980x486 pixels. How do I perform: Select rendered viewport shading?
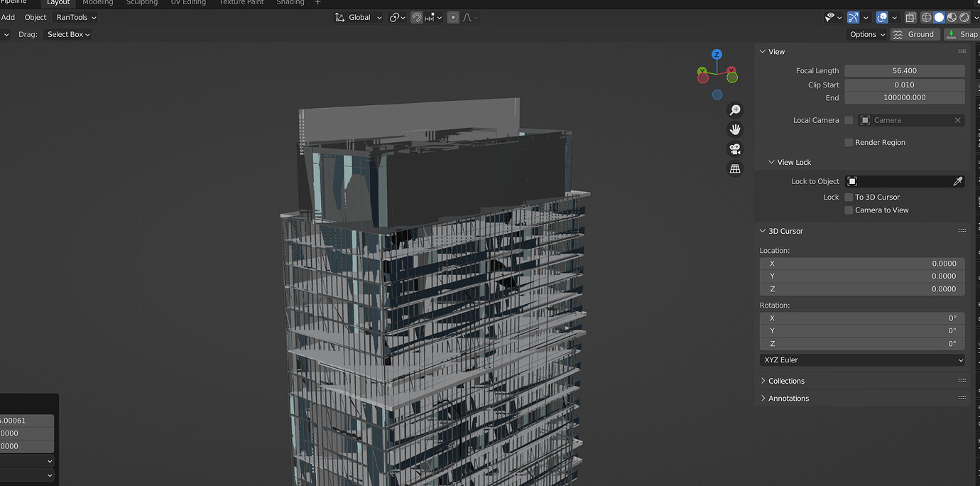point(964,17)
